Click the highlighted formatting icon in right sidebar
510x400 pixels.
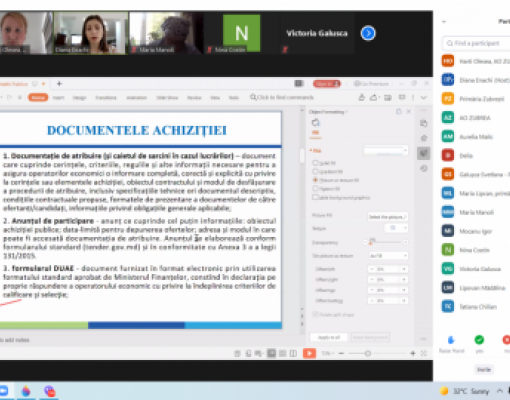coord(424,153)
